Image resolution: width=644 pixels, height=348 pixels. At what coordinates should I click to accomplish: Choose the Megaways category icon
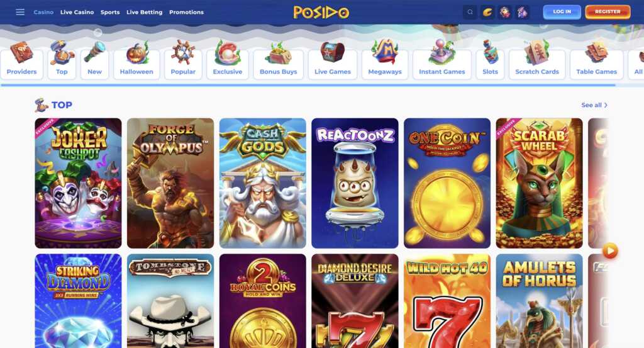385,59
